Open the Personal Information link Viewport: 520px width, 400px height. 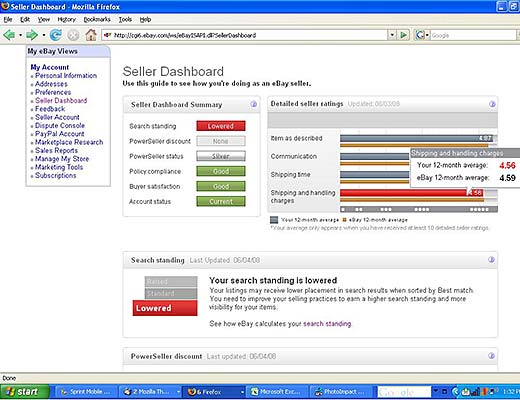[x=66, y=76]
